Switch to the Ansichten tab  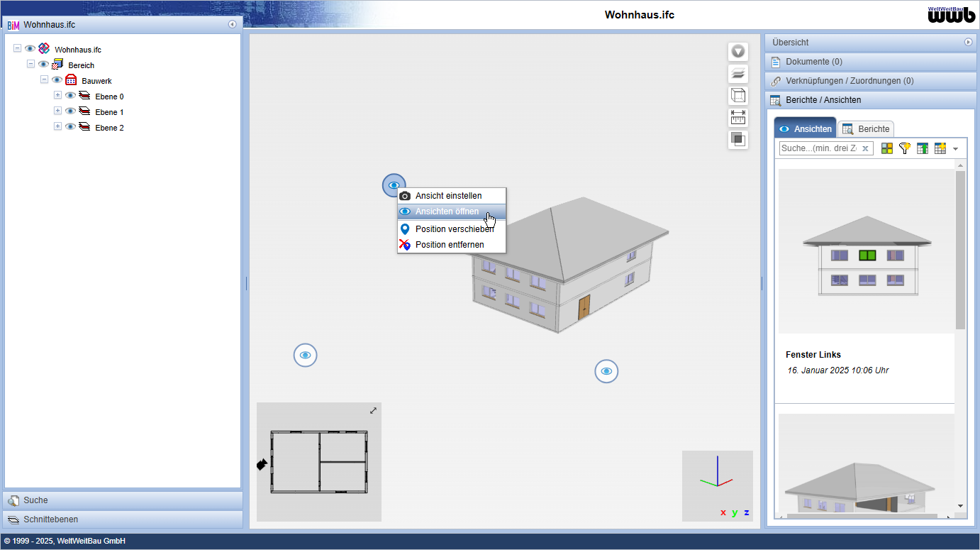(806, 128)
